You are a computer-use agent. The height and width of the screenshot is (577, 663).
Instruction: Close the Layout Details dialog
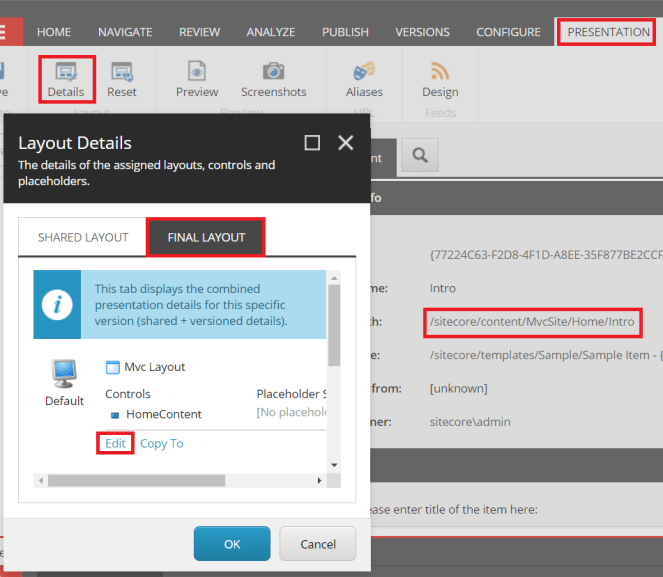click(x=346, y=143)
